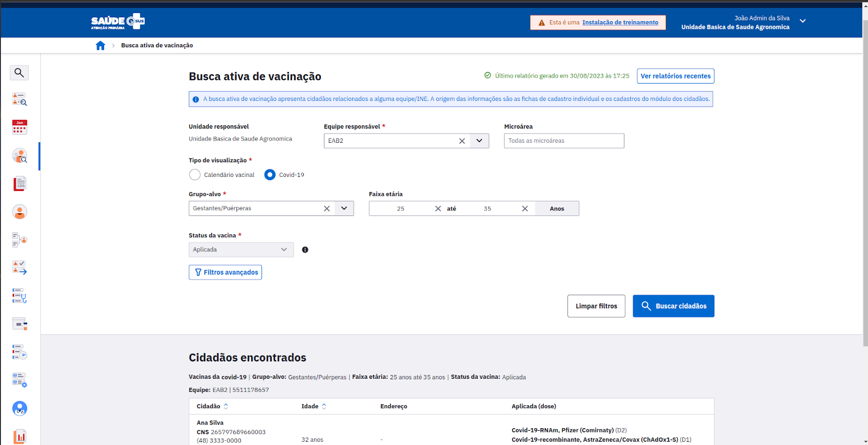Click the warning triangle in training banner

[x=541, y=23]
